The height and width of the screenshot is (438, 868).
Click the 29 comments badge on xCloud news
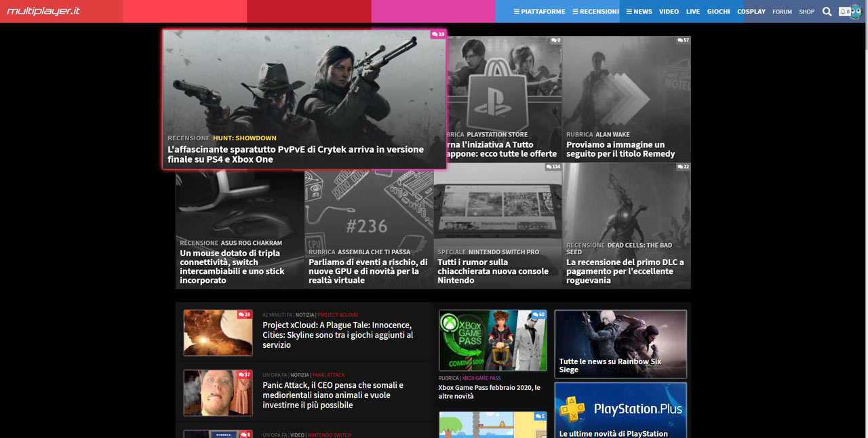point(245,315)
